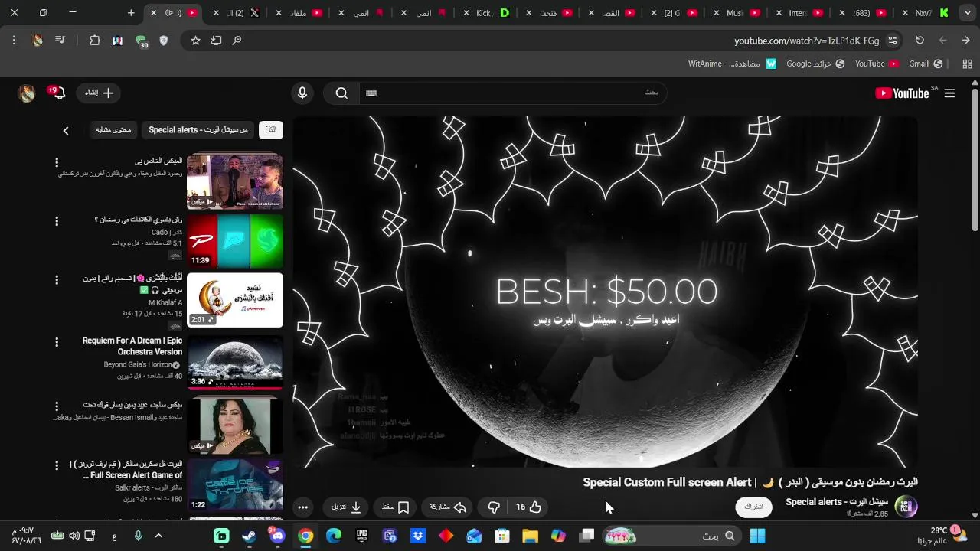The width and height of the screenshot is (980, 551).
Task: Open the الميكس الخاص بي mix thumbnail
Action: pos(235,181)
